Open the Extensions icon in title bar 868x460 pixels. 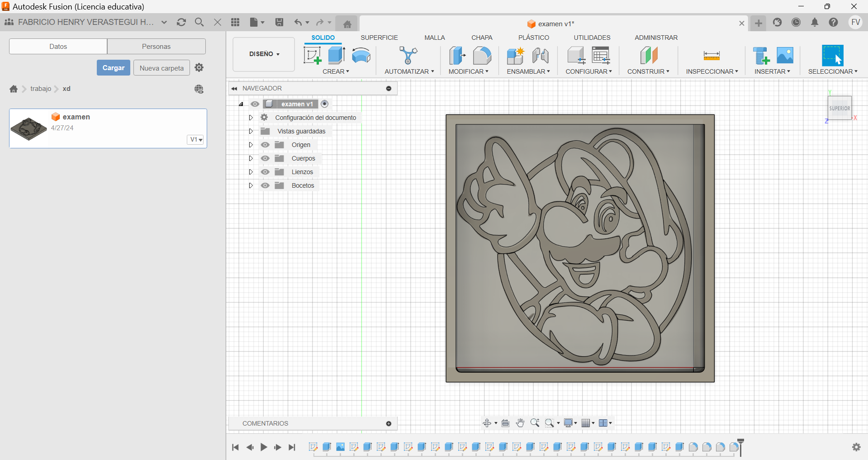pyautogui.click(x=777, y=22)
